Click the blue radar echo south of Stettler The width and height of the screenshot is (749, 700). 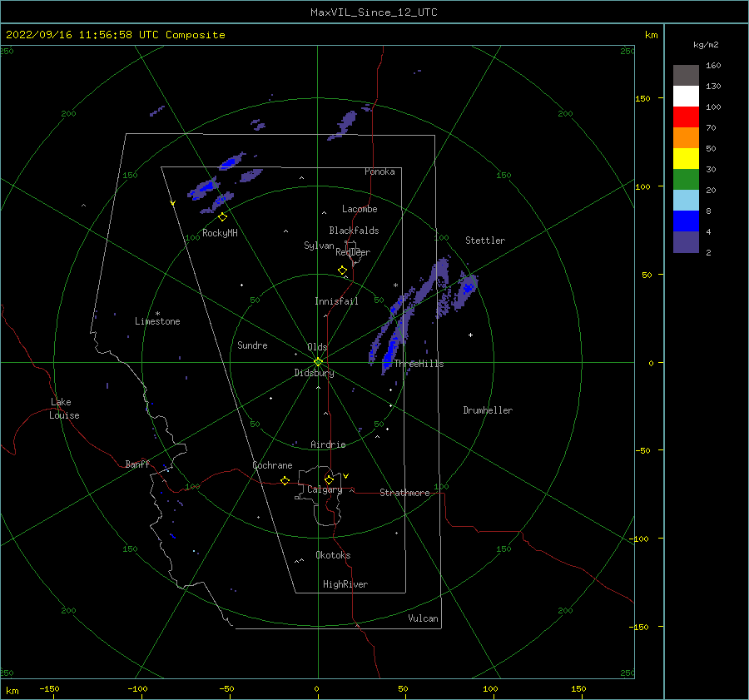[x=468, y=286]
